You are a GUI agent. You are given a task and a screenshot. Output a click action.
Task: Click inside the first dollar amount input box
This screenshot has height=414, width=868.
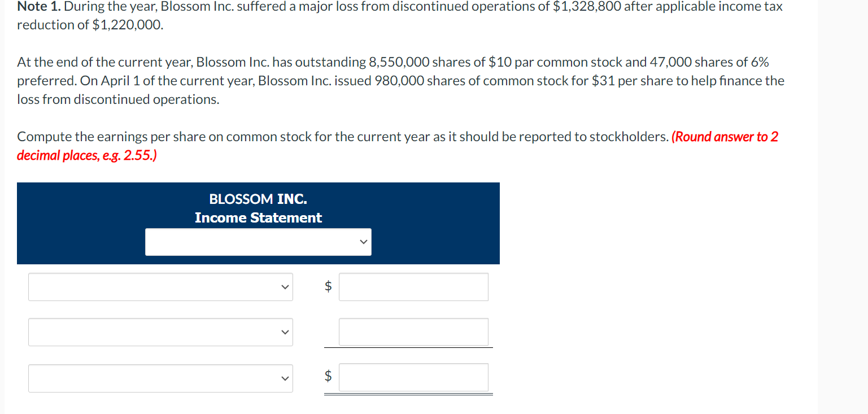click(413, 286)
